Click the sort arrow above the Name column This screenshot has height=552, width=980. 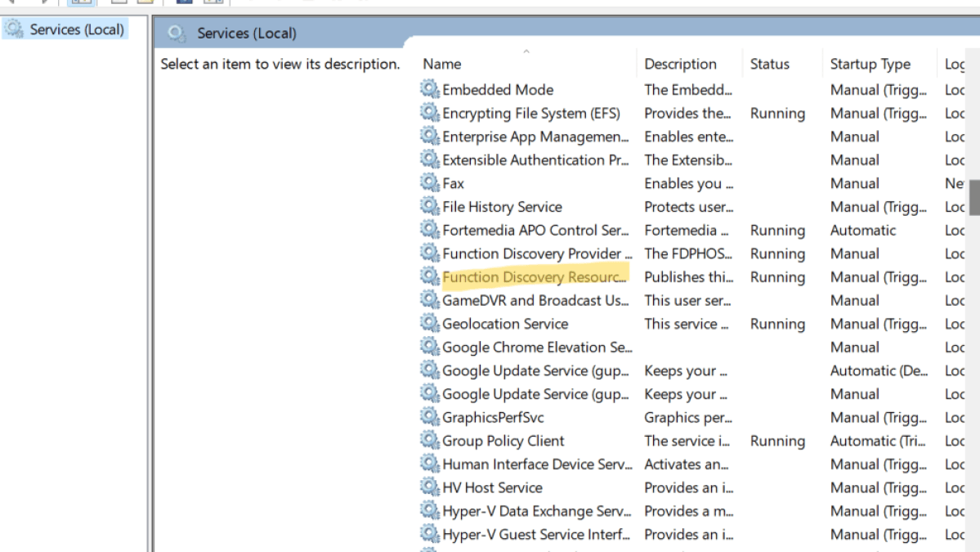coord(526,52)
